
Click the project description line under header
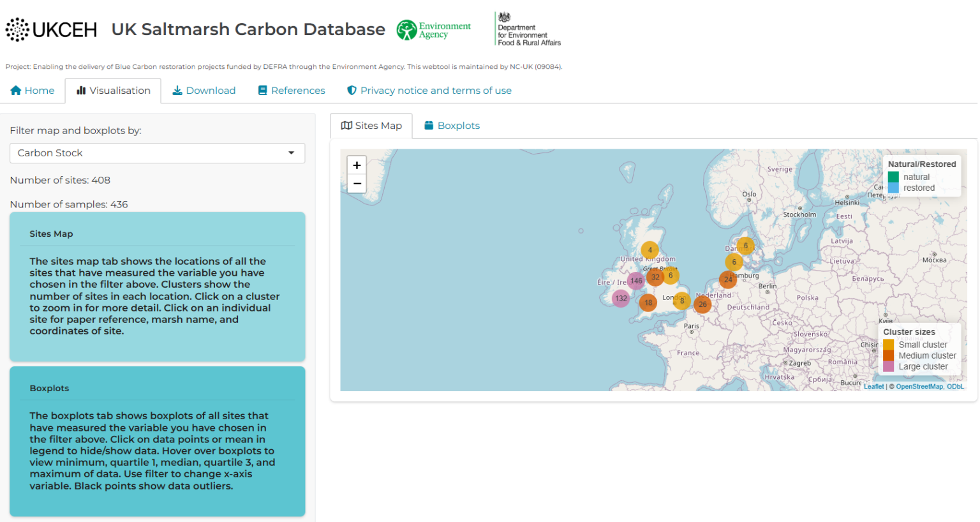click(284, 66)
